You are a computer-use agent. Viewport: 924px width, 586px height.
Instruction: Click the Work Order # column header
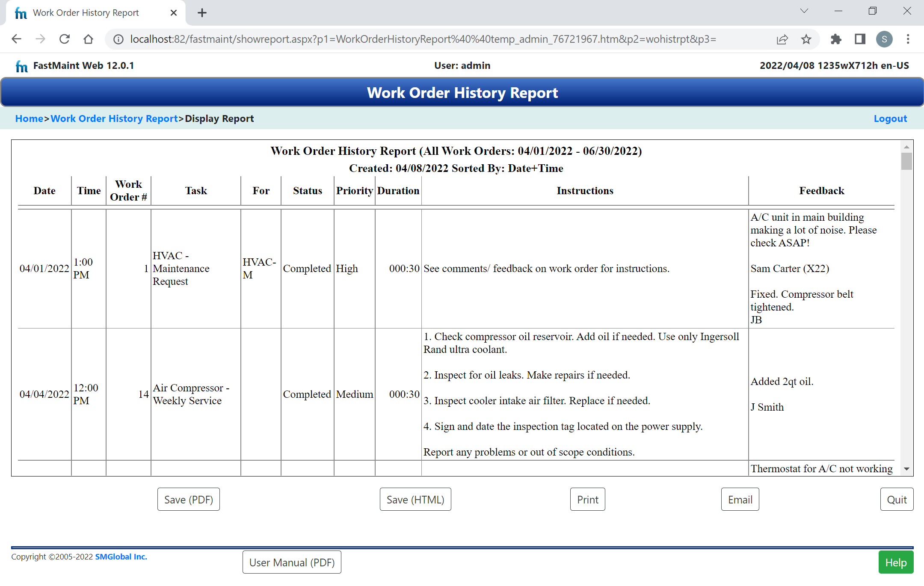pos(128,191)
